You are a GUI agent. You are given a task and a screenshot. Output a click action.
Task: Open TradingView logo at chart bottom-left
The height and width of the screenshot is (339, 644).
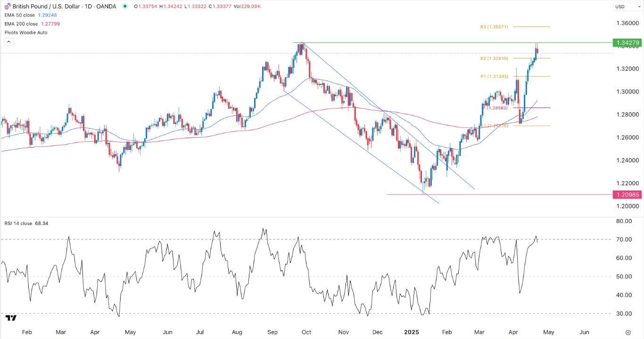click(x=10, y=318)
